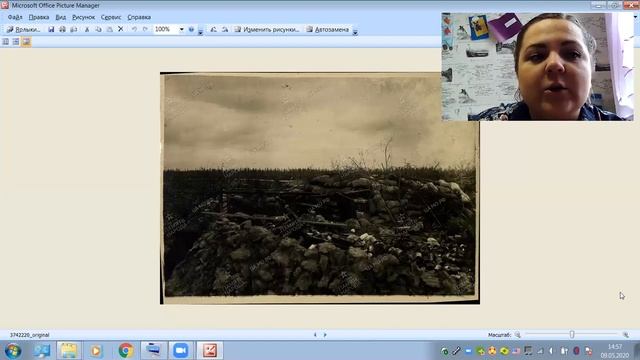Screen dimensions: 640x360
Task: Rotate the picture left
Action: 213,29
